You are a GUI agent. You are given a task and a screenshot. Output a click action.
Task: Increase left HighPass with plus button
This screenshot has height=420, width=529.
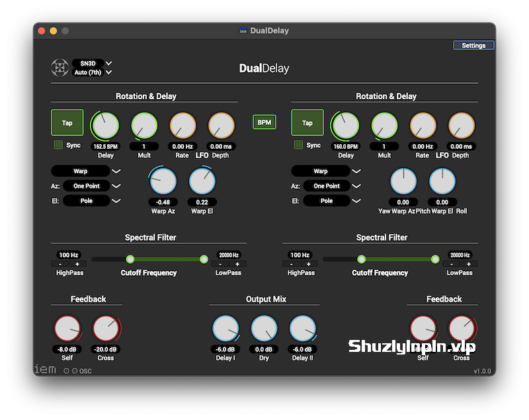pyautogui.click(x=77, y=264)
